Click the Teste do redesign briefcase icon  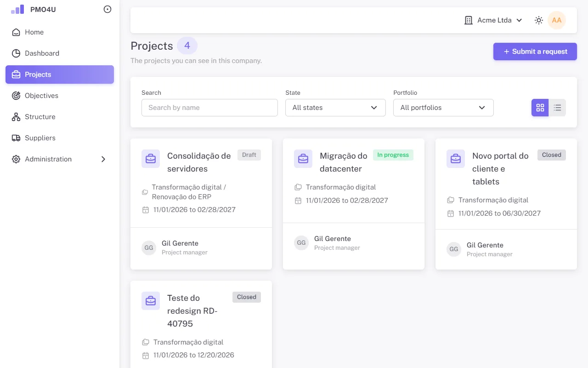click(x=151, y=301)
